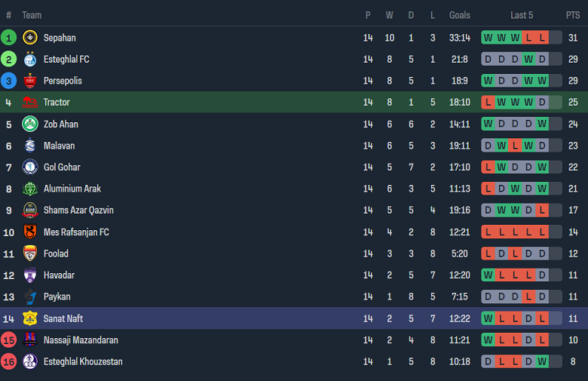Image resolution: width=588 pixels, height=381 pixels.
Task: Click the Tractor team logo
Action: click(30, 103)
